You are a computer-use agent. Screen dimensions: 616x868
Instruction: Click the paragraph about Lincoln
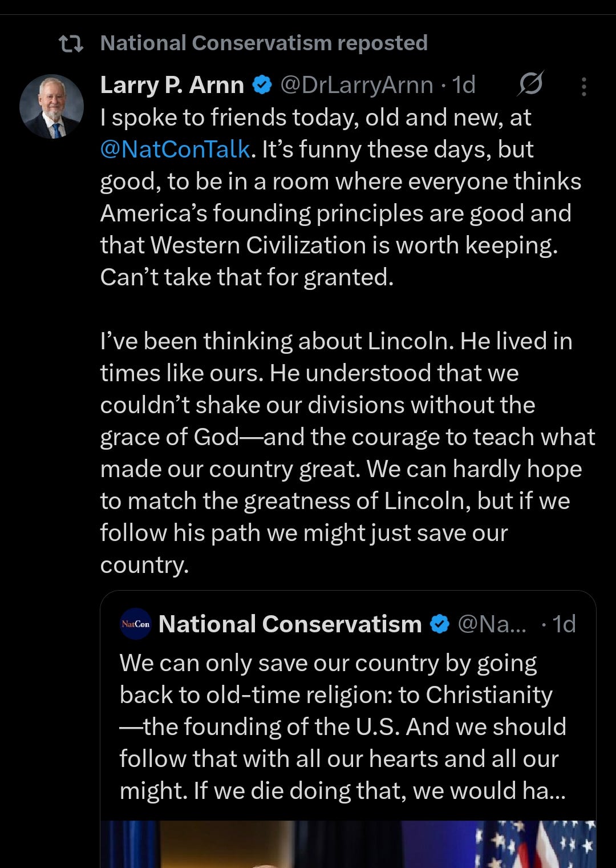[342, 453]
